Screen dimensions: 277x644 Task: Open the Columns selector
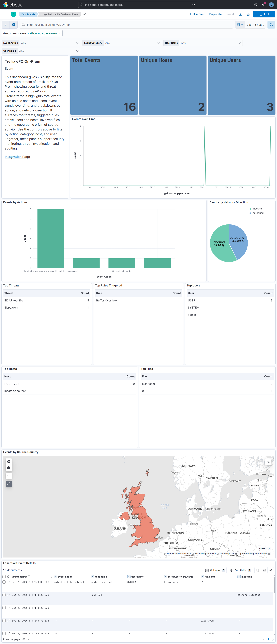[215, 570]
